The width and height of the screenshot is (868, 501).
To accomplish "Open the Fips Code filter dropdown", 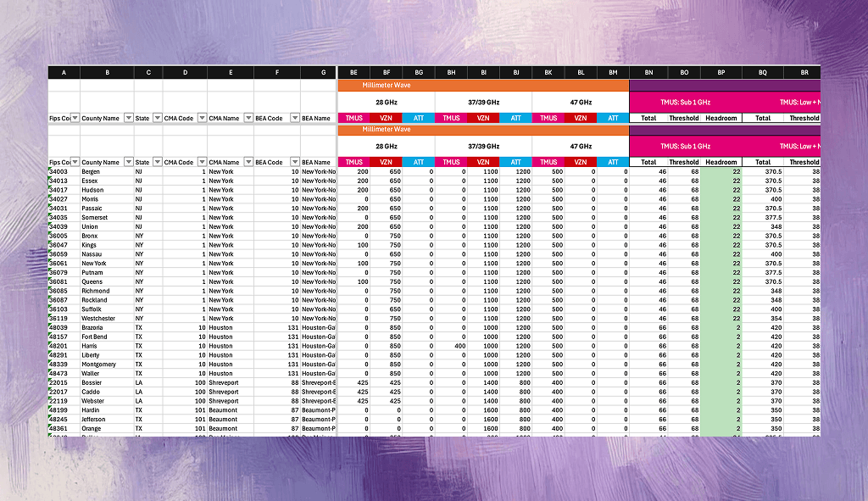I will [74, 162].
